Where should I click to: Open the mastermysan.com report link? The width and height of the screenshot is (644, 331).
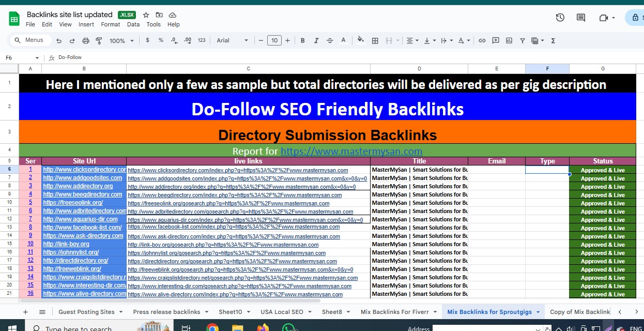pyautogui.click(x=351, y=152)
